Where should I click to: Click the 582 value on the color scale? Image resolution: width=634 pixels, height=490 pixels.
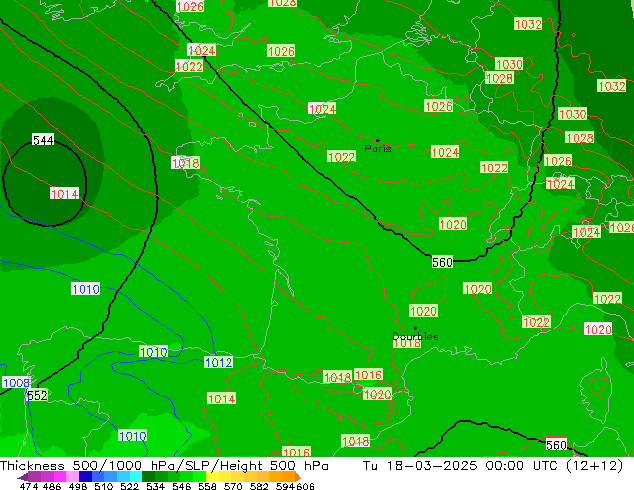(x=259, y=486)
